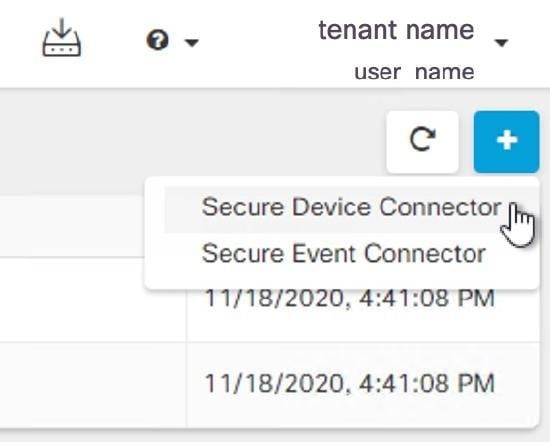550x442 pixels.
Task: Click the circular arrow inside refresh button
Action: click(422, 140)
